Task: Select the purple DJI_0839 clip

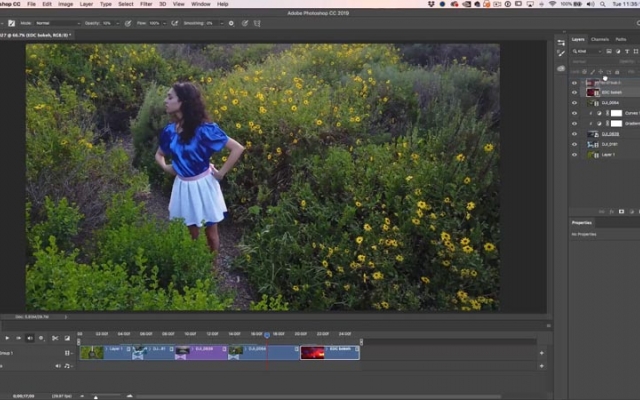Action: coord(201,353)
